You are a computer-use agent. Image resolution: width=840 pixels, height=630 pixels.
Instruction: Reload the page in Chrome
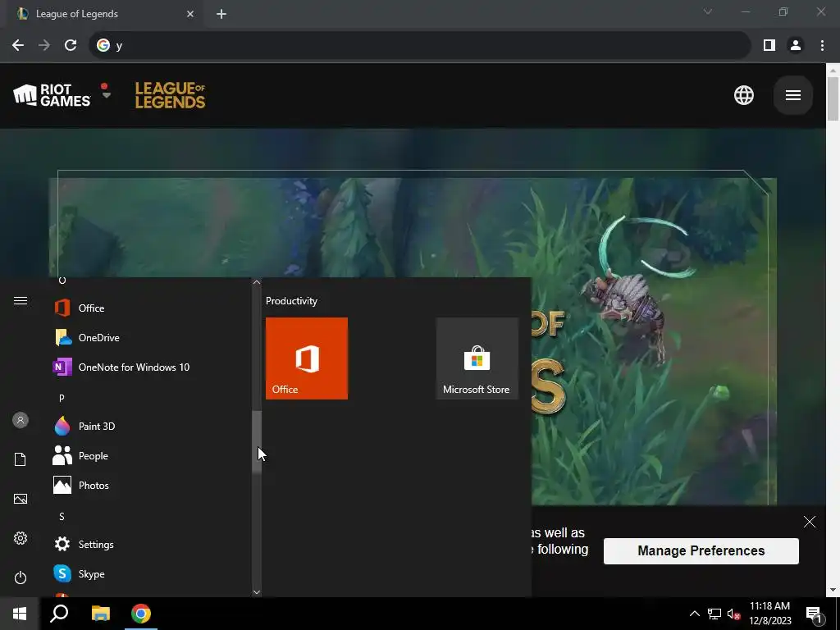71,46
